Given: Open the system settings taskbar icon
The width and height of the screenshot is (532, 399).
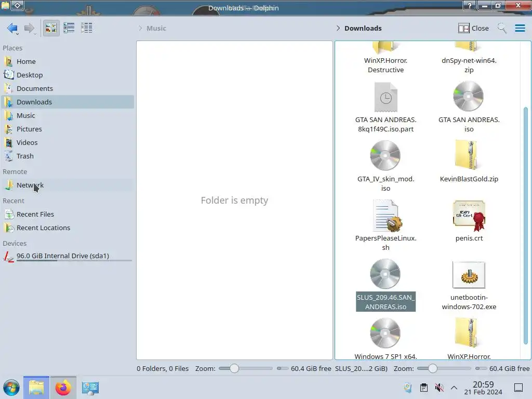Looking at the screenshot, I should point(90,388).
